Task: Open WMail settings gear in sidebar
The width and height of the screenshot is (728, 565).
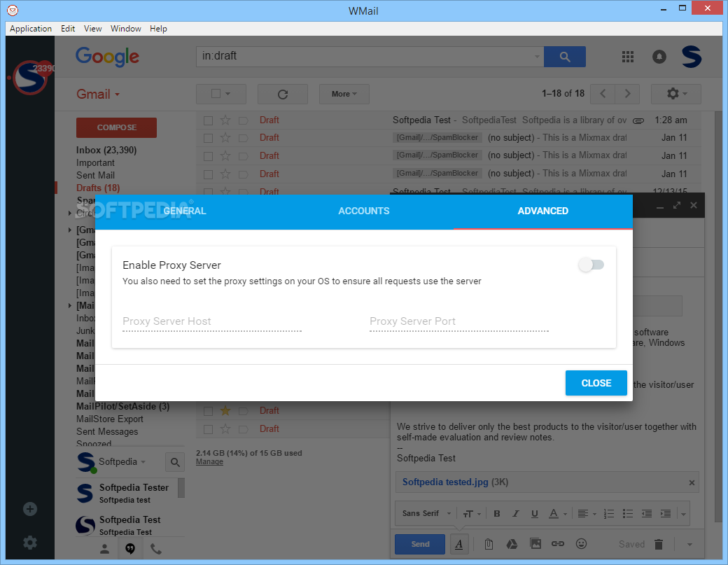Action: tap(30, 543)
